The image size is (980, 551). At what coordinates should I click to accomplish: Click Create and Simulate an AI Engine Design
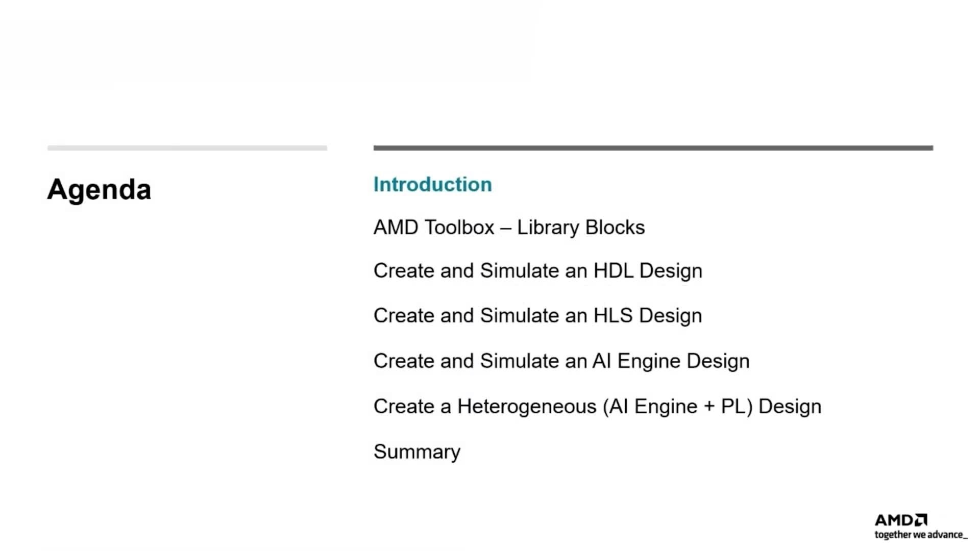tap(561, 361)
